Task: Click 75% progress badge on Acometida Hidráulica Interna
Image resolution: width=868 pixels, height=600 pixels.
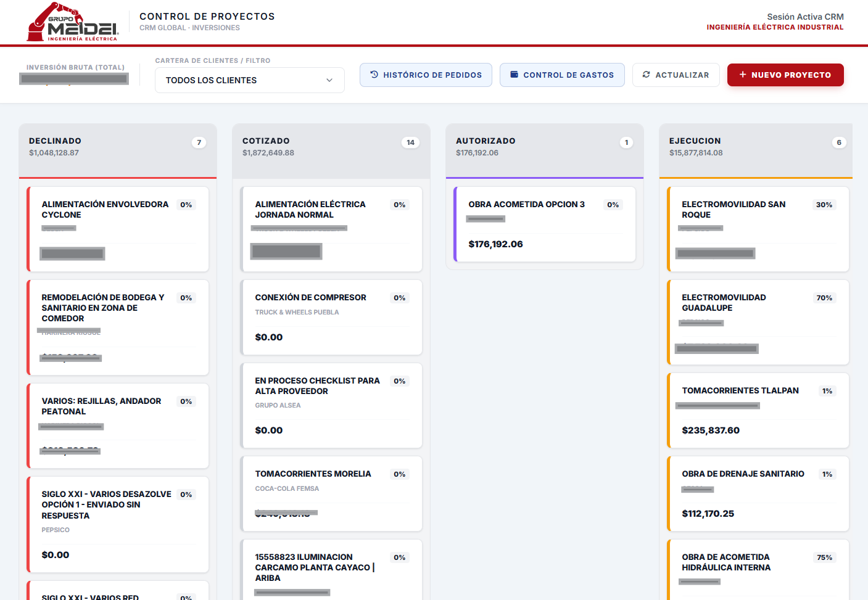Action: coord(824,557)
